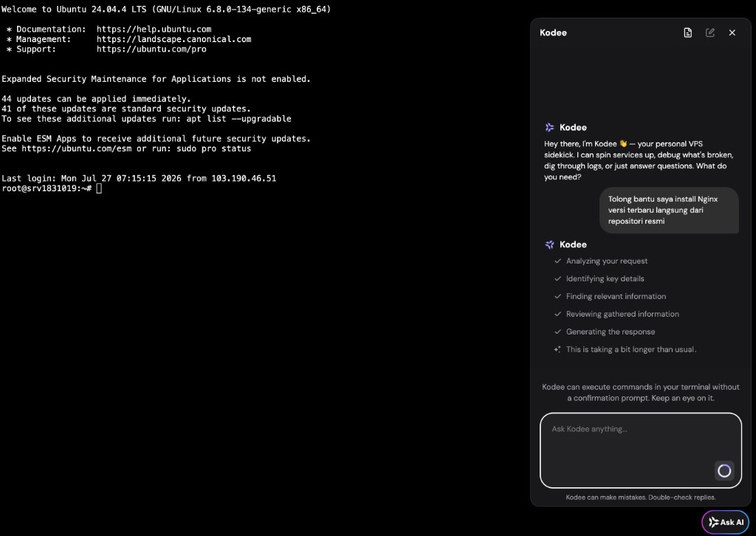Start a new chat with the edit icon

tap(709, 32)
